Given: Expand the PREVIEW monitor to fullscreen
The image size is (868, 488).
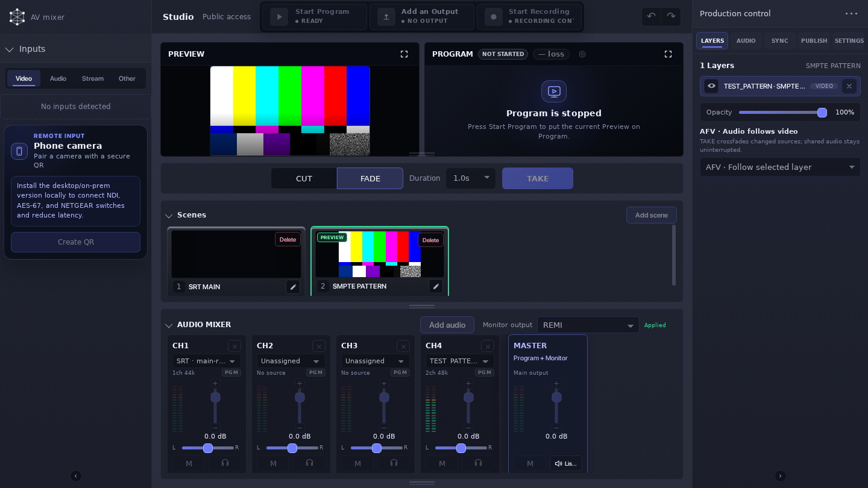Looking at the screenshot, I should click(x=404, y=54).
